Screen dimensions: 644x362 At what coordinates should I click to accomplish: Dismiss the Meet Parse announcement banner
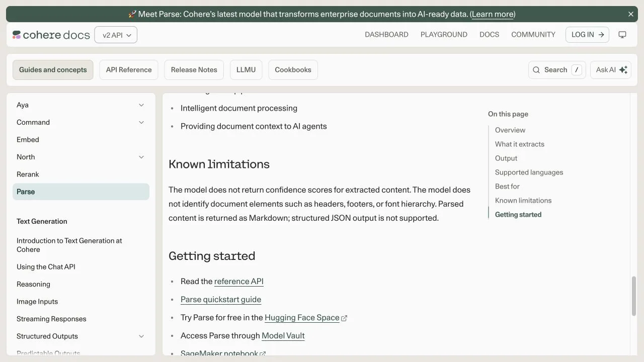(x=631, y=14)
